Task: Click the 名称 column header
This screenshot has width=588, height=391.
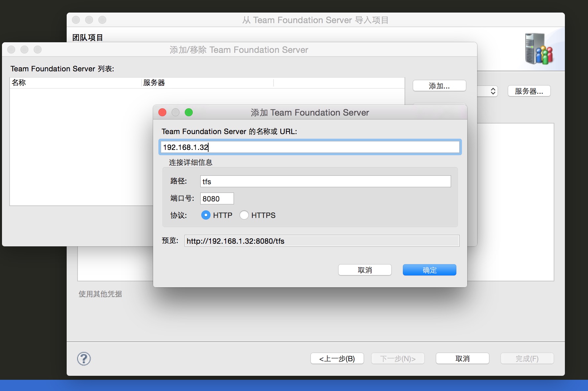Action: point(76,83)
